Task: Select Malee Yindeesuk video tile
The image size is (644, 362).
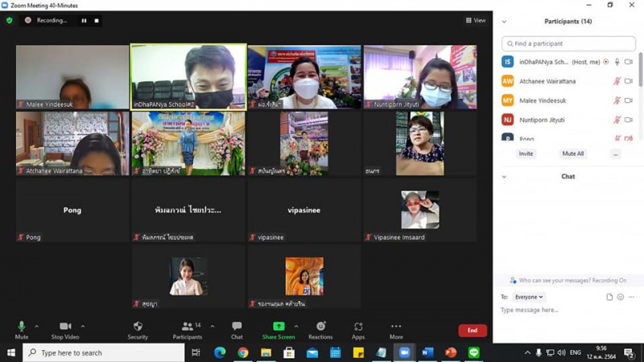Action: coord(72,76)
